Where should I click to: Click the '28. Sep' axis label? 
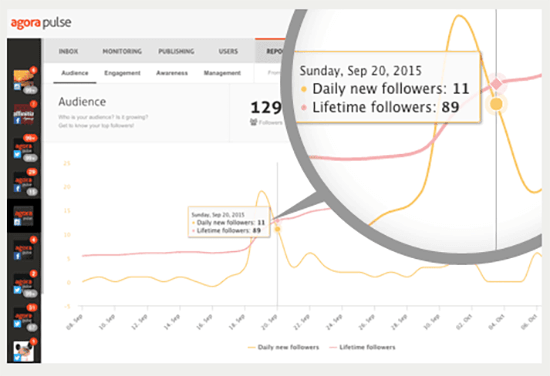(x=399, y=322)
